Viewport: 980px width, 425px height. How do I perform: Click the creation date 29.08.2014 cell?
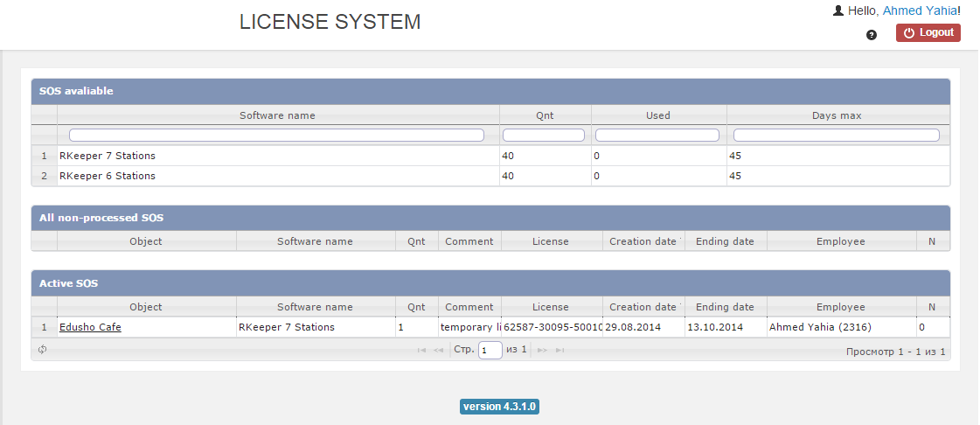click(643, 327)
